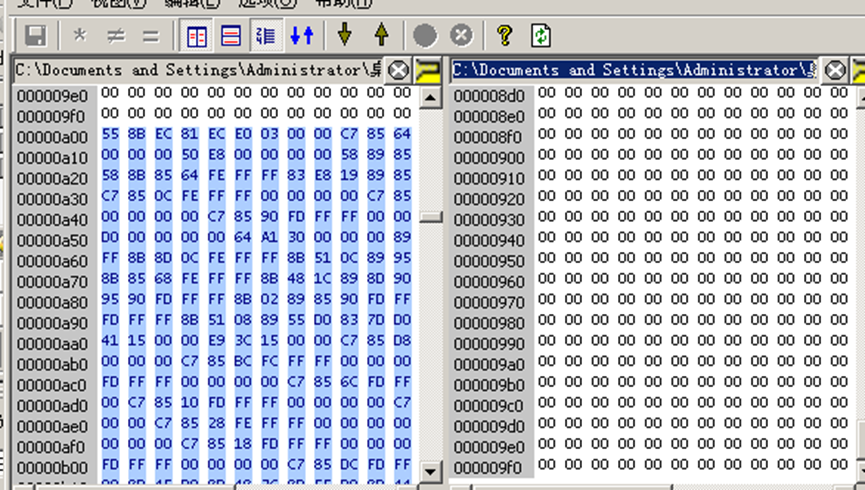Jump to previous difference up arrow
The image size is (865, 490).
click(381, 35)
